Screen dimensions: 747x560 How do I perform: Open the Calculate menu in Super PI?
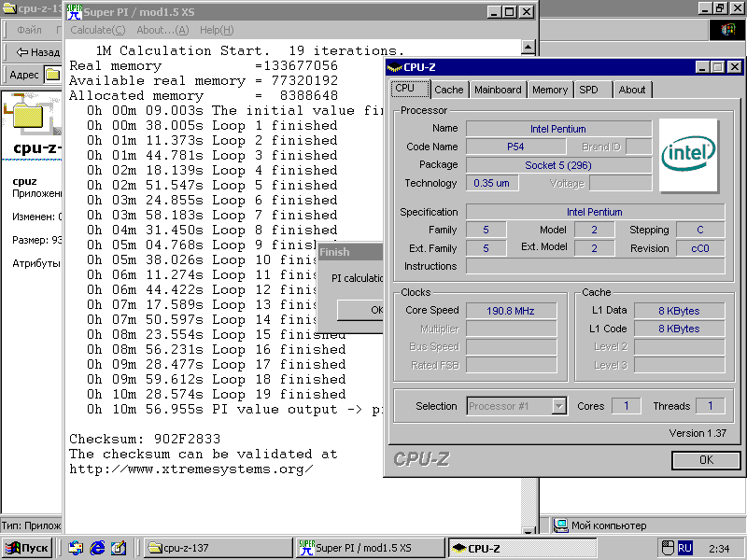pos(98,30)
